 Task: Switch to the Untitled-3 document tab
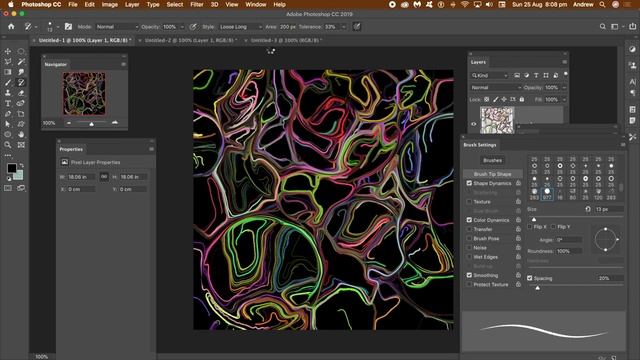click(x=287, y=40)
